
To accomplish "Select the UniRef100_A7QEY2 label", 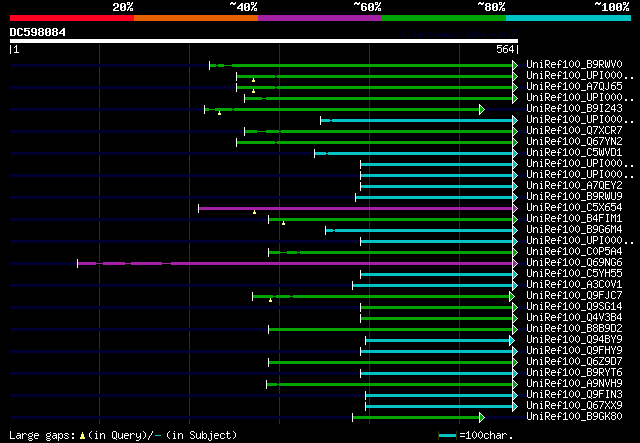I will tap(574, 186).
